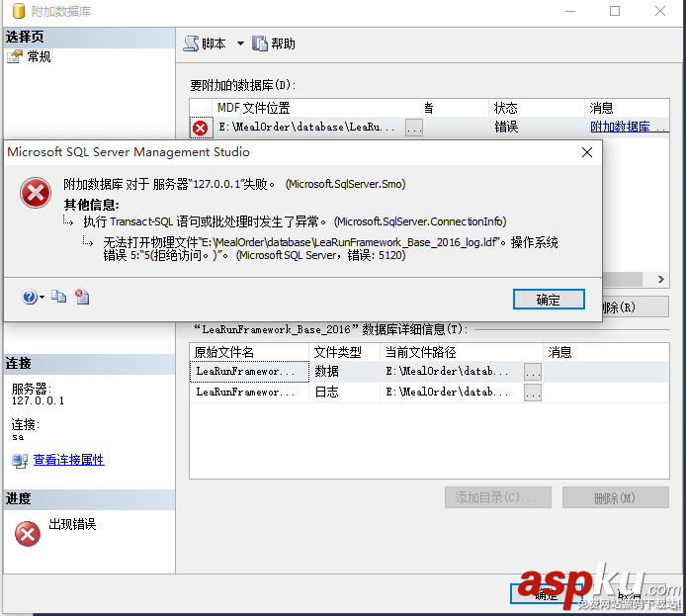
Task: Click the large red error icon in dialog
Action: tap(36, 193)
